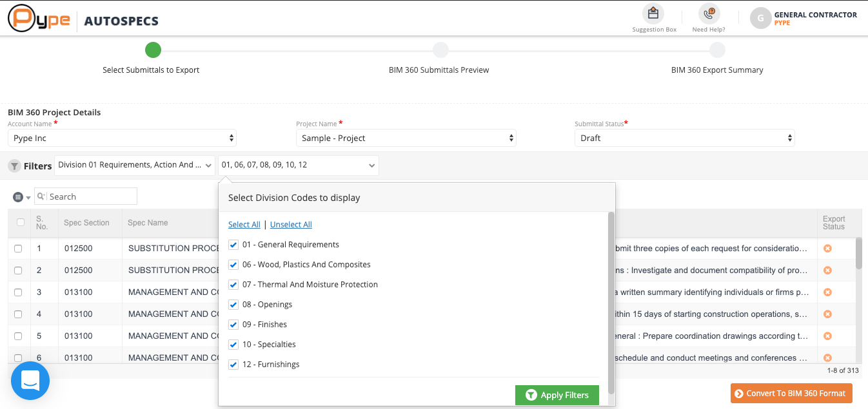Expand the Project Name dropdown
868x409 pixels.
406,138
